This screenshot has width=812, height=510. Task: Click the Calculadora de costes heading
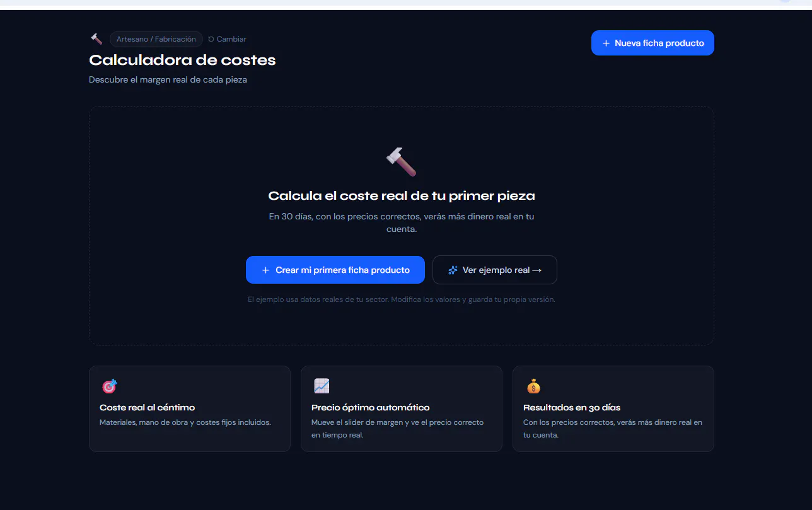click(x=182, y=61)
